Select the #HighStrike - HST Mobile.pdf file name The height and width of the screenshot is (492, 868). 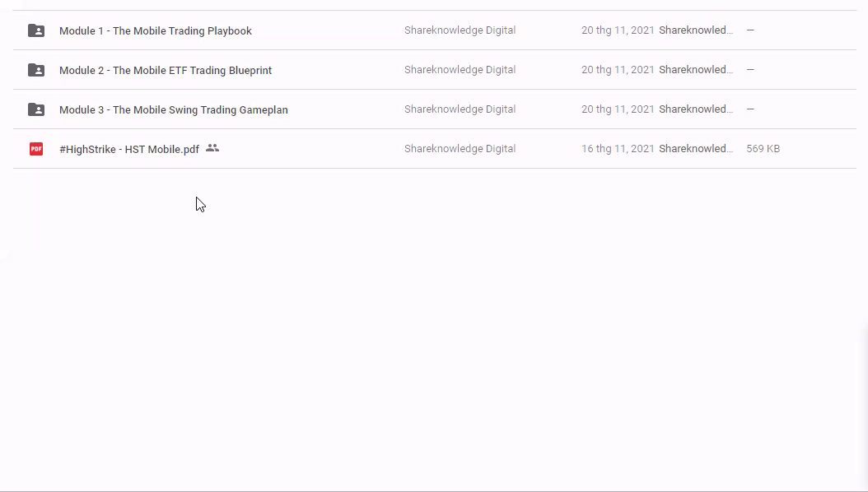point(128,149)
